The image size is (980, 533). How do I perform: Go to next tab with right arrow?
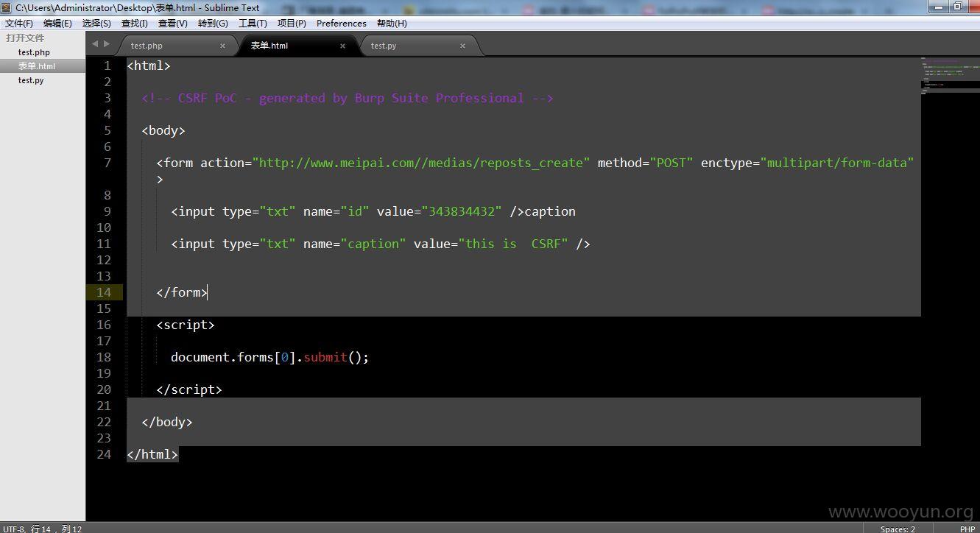(107, 44)
